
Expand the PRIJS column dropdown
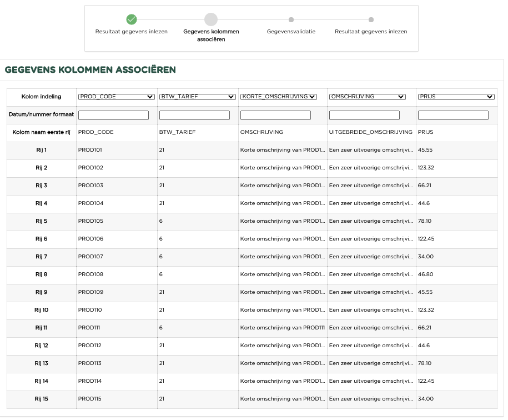456,97
